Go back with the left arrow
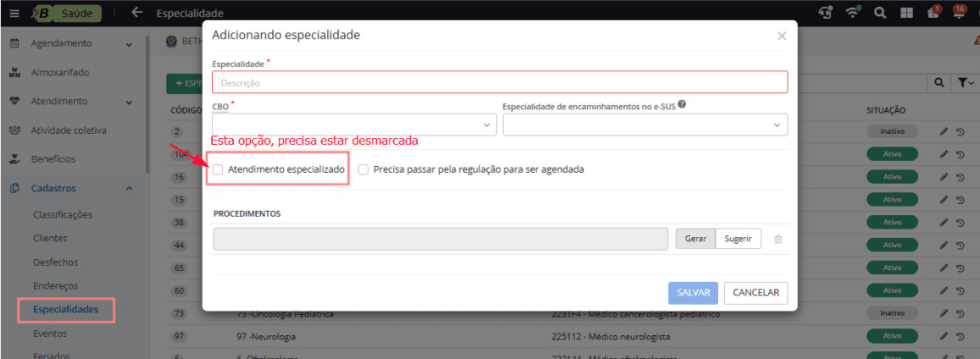980x359 pixels. tap(136, 13)
